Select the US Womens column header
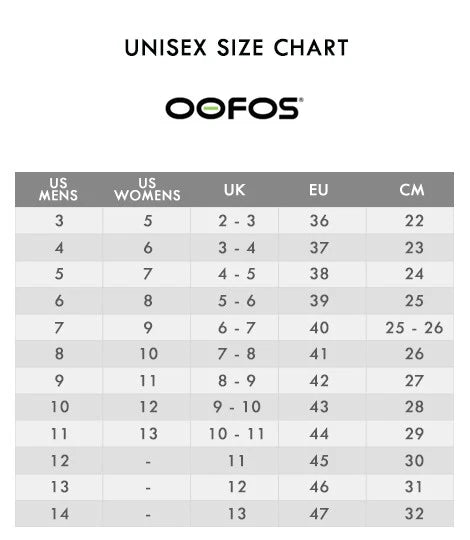This screenshot has width=470, height=540. pyautogui.click(x=147, y=189)
